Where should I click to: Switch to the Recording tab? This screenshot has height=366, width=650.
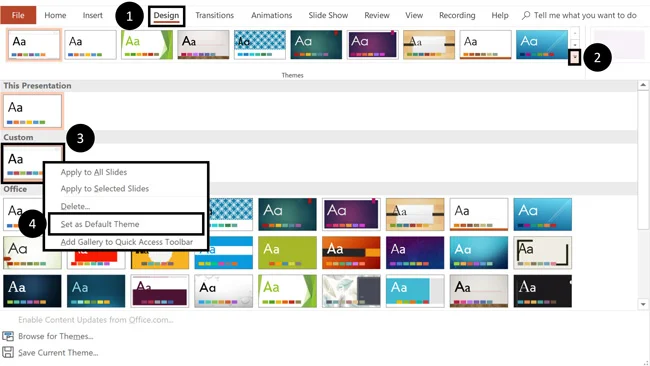tap(457, 15)
